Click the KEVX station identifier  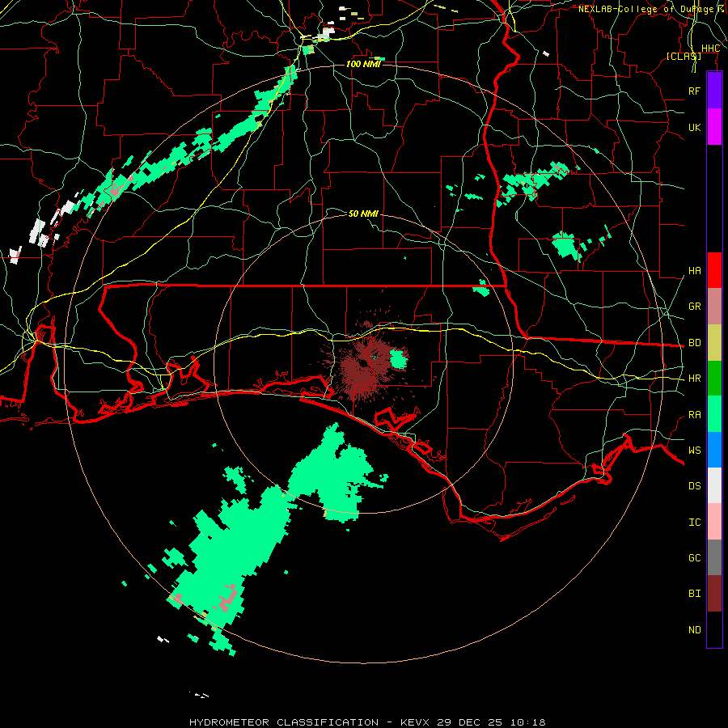pyautogui.click(x=416, y=722)
